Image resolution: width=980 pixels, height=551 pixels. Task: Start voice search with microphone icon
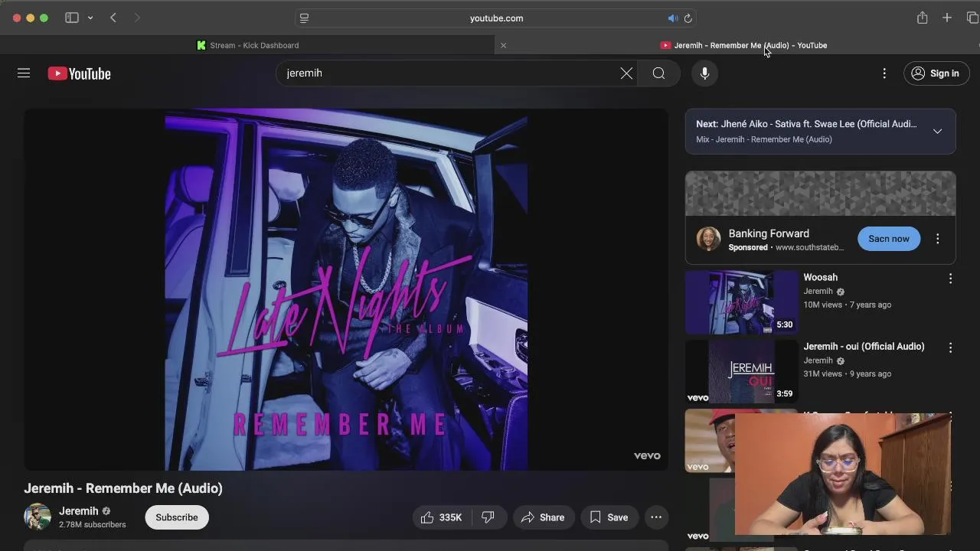tap(704, 73)
